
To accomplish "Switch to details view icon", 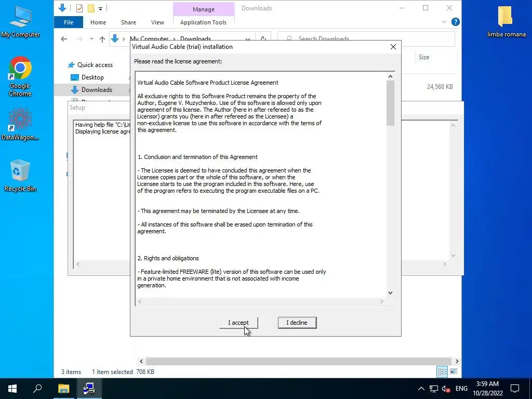I will [442, 371].
